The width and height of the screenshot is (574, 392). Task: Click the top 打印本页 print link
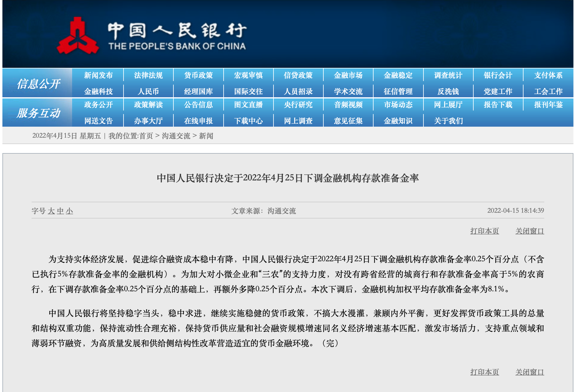point(484,231)
